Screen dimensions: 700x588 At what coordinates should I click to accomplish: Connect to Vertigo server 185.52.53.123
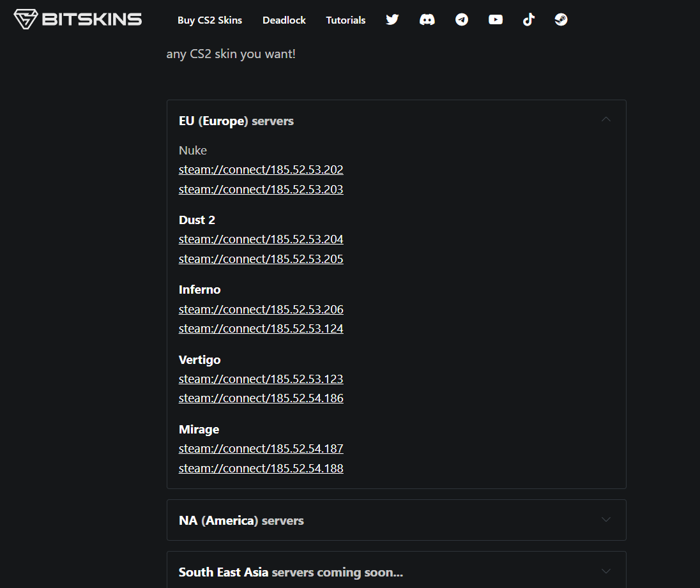(x=261, y=379)
